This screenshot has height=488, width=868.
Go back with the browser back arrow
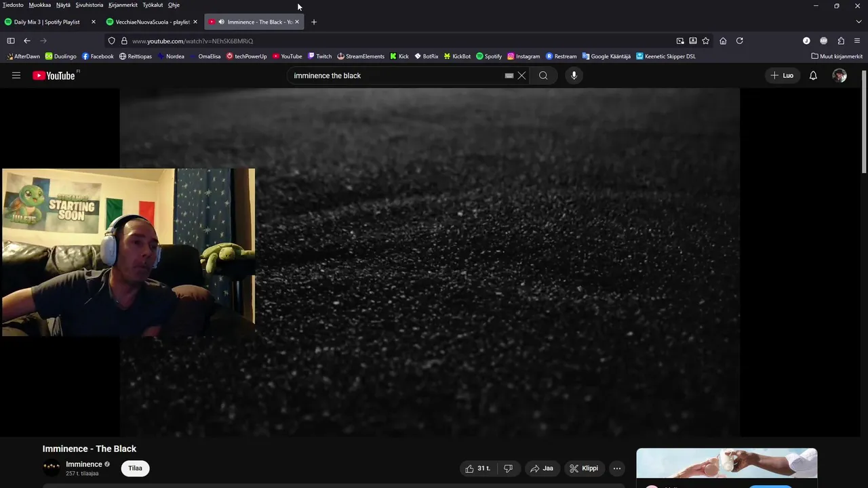(27, 41)
